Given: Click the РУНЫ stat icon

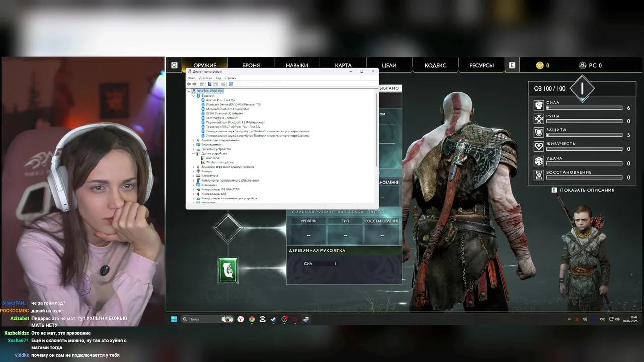Looking at the screenshot, I should tap(539, 119).
